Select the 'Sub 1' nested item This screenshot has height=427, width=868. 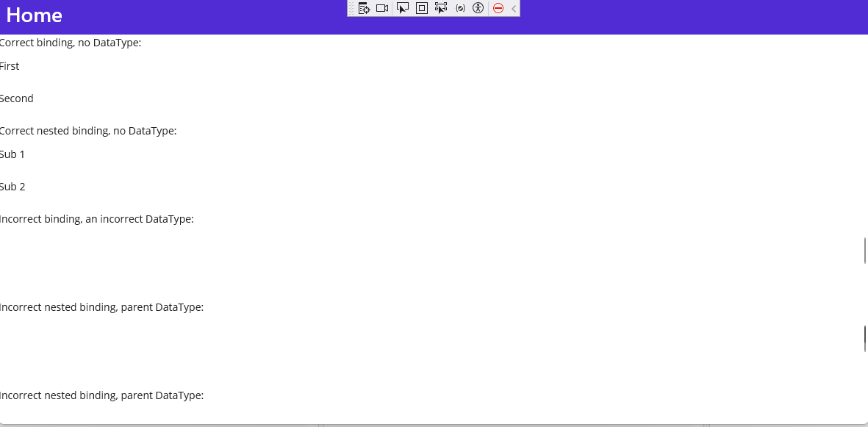[x=12, y=154]
